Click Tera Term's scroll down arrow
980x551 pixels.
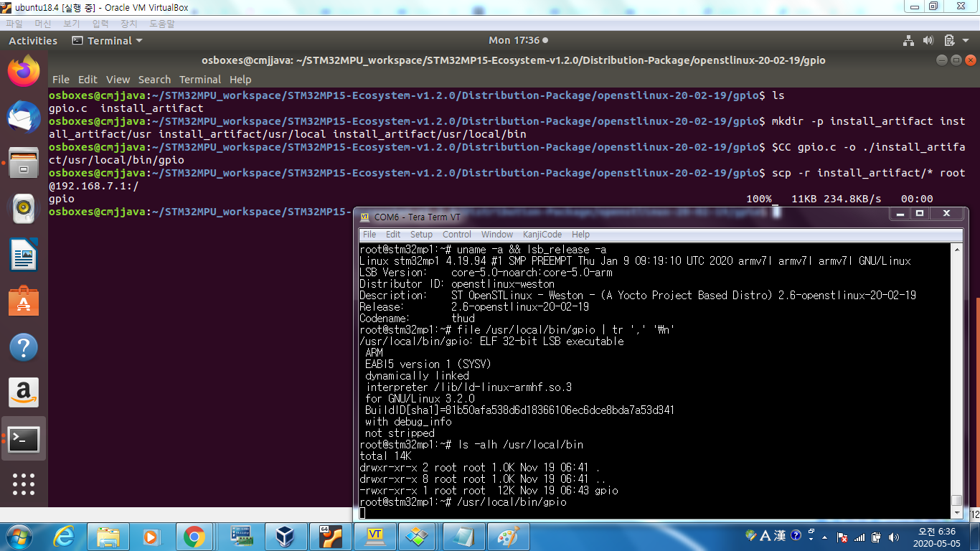956,513
